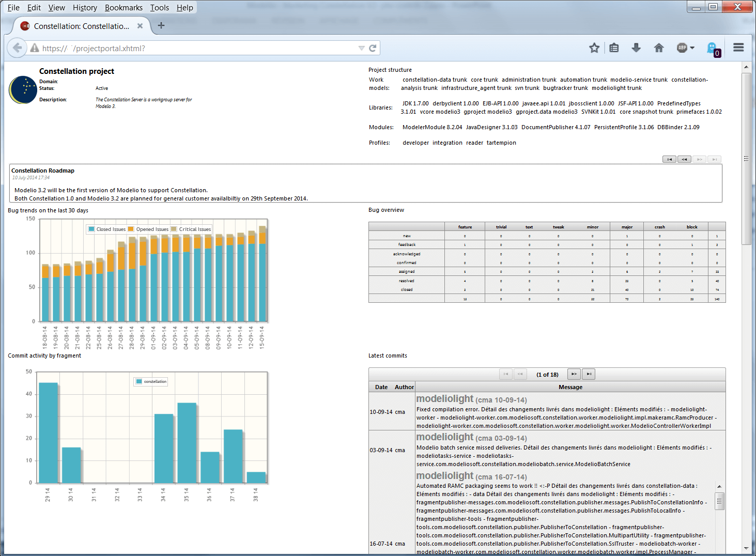Open the downloads arrow icon
Screen dimensions: 756x556
click(x=636, y=48)
